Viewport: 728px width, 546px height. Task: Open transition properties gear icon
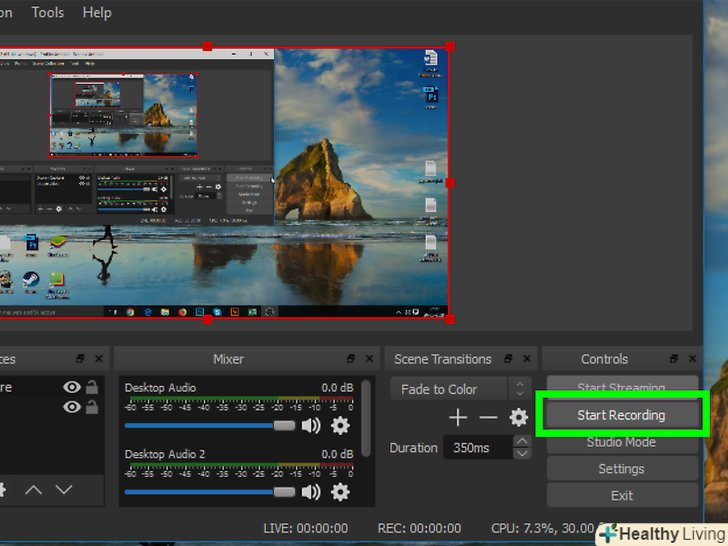(x=518, y=418)
